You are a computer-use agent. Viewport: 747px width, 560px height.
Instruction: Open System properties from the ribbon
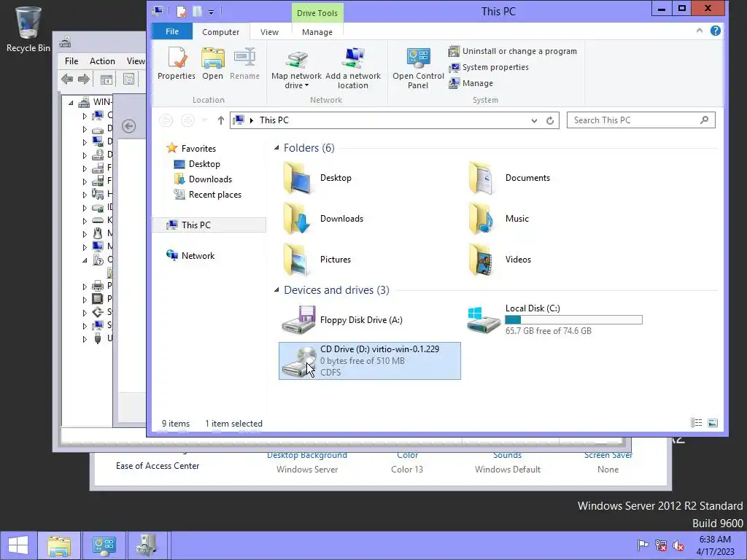point(489,67)
